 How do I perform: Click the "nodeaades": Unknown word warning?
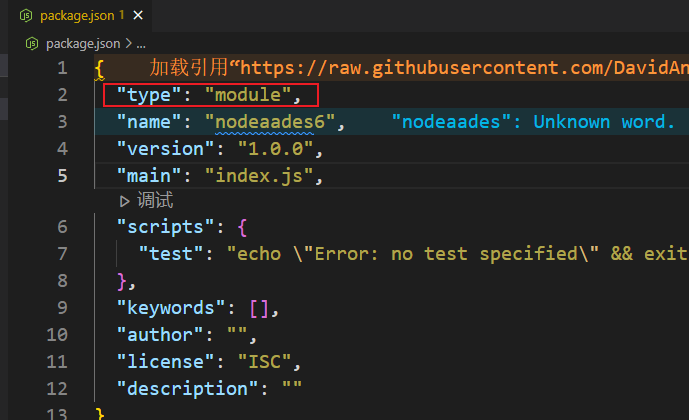coord(533,122)
